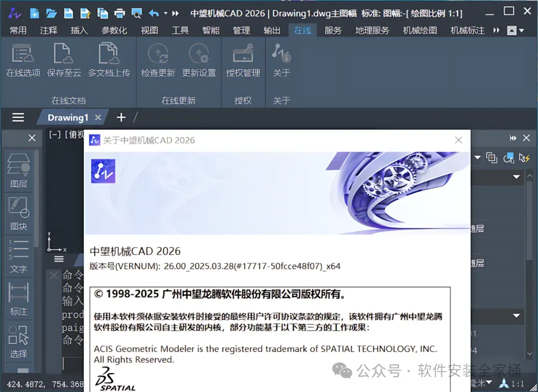Close the right properties panel
The width and height of the screenshot is (538, 392).
(x=527, y=138)
